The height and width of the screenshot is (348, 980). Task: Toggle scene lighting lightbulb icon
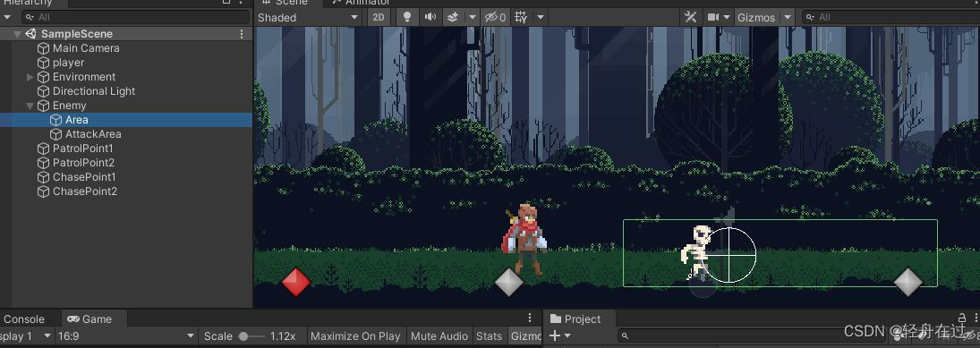(407, 18)
